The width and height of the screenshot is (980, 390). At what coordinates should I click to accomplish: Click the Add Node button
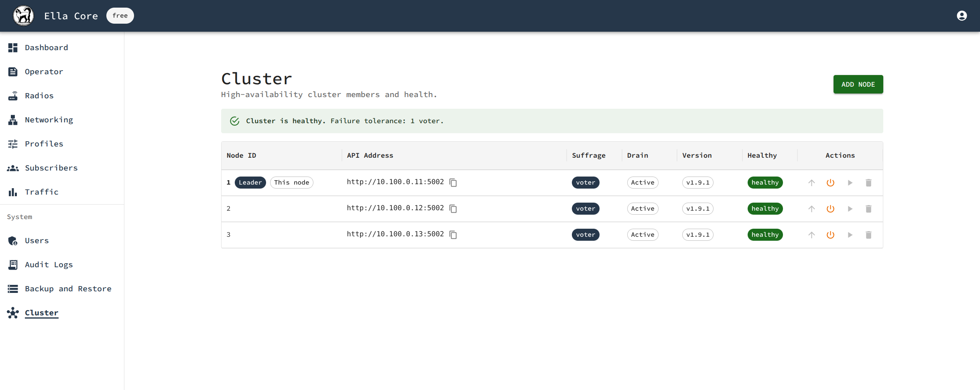pos(858,84)
